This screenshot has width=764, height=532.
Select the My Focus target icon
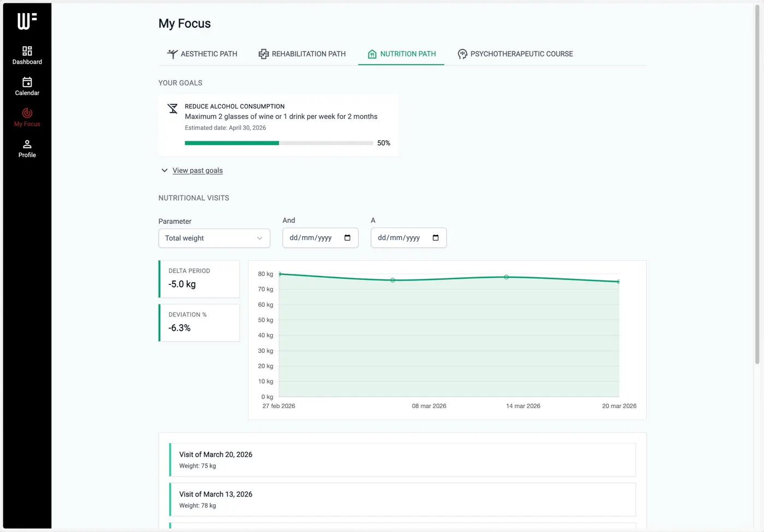[27, 113]
